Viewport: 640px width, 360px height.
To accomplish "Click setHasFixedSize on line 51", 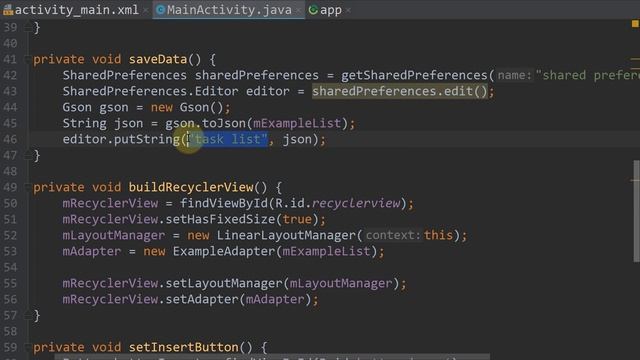I will [220, 219].
